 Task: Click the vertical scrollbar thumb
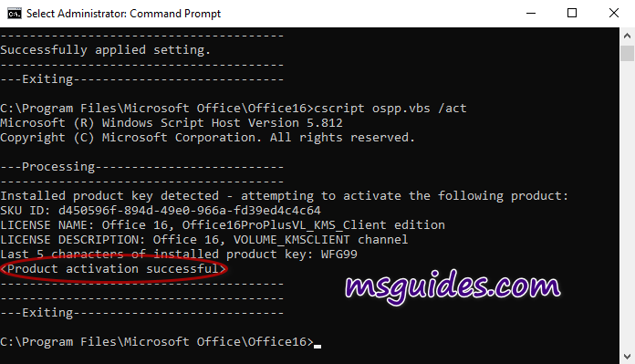[628, 54]
